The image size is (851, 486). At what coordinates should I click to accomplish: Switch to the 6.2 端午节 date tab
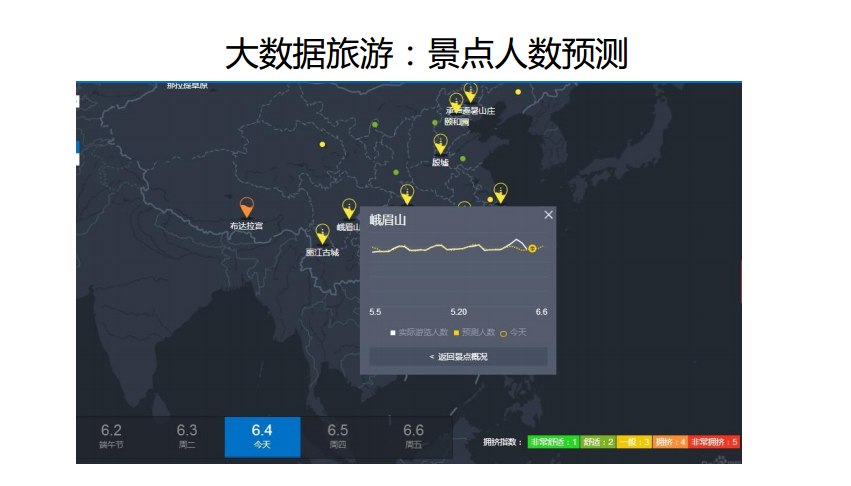coord(111,435)
